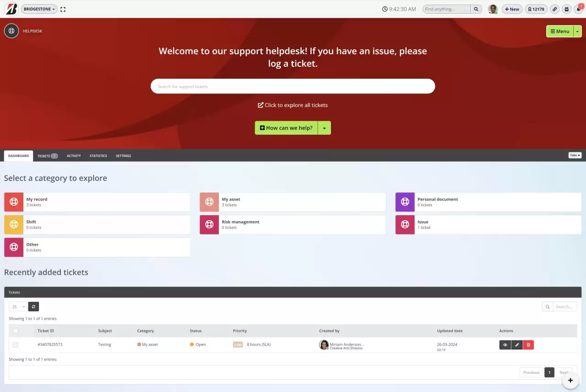Click the support ticket search field
Image resolution: width=586 pixels, height=392 pixels.
pyautogui.click(x=293, y=86)
